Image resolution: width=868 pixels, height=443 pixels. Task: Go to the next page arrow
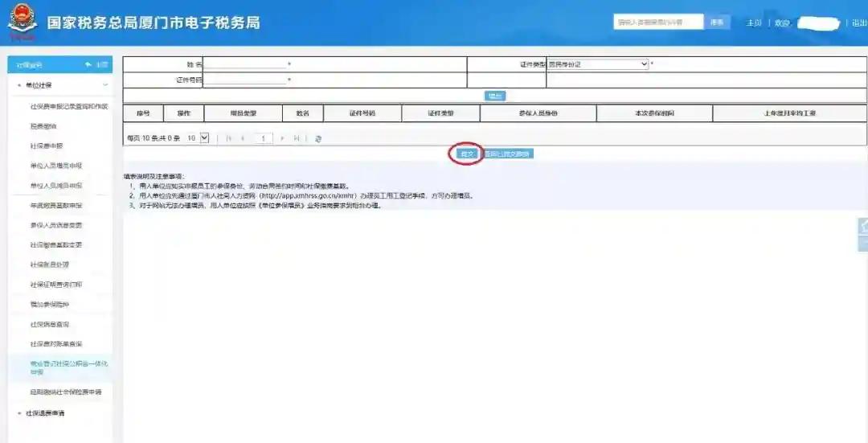[282, 138]
